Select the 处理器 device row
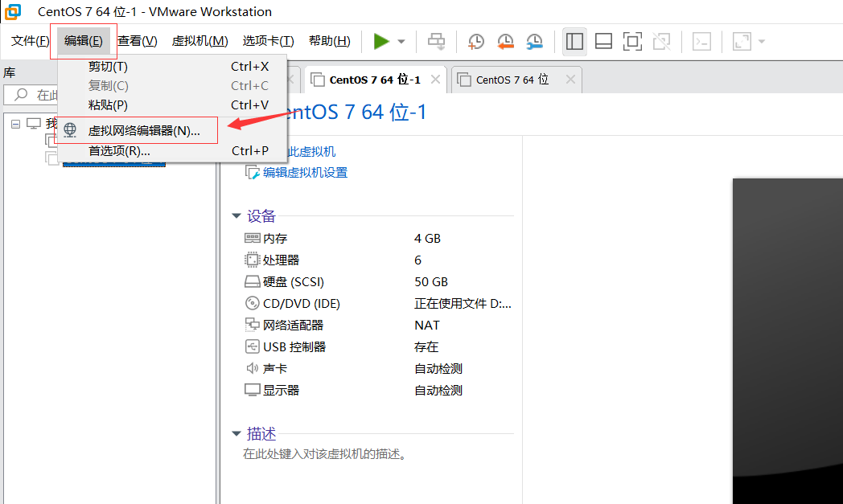 click(x=378, y=260)
